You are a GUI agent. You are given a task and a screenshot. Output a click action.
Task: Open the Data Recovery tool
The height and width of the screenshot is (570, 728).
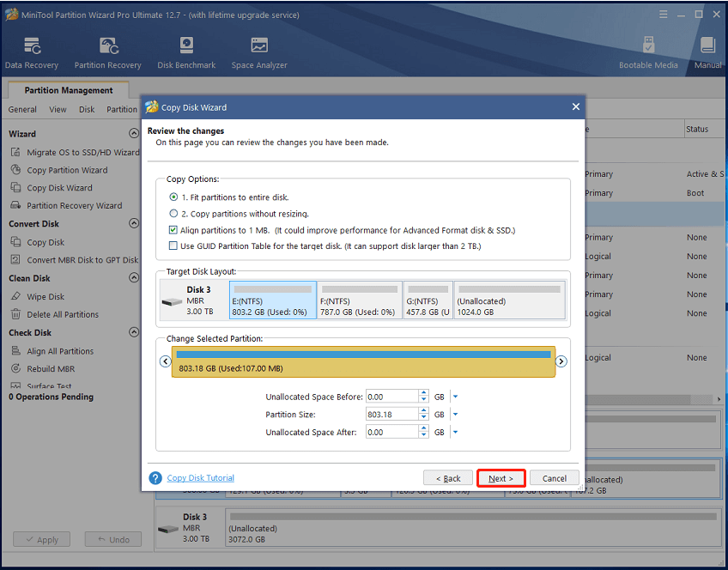32,53
